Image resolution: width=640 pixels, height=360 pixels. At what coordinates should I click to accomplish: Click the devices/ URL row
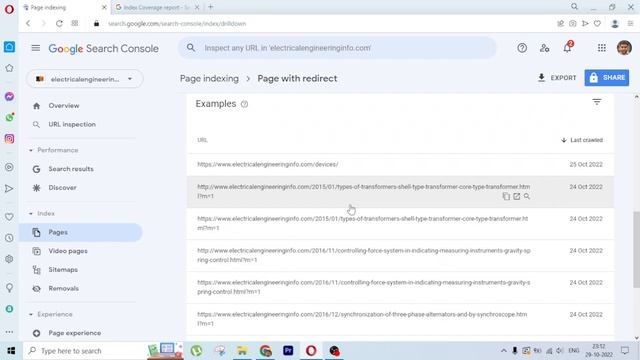400,164
